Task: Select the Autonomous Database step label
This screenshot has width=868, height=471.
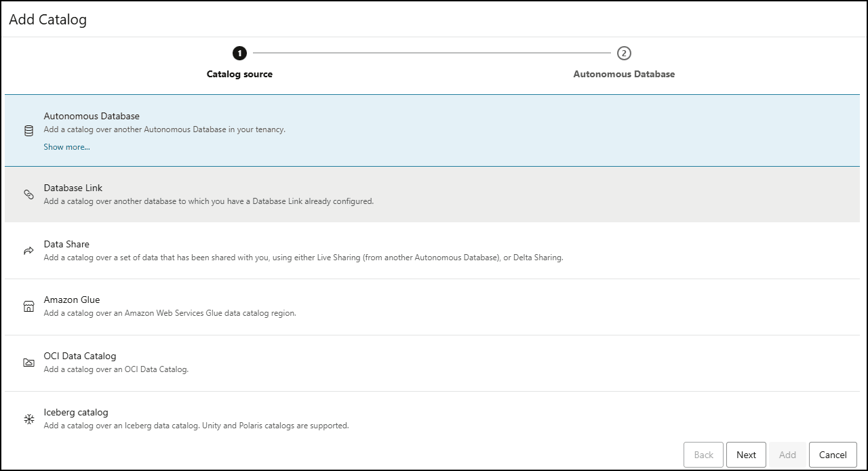Action: tap(623, 74)
